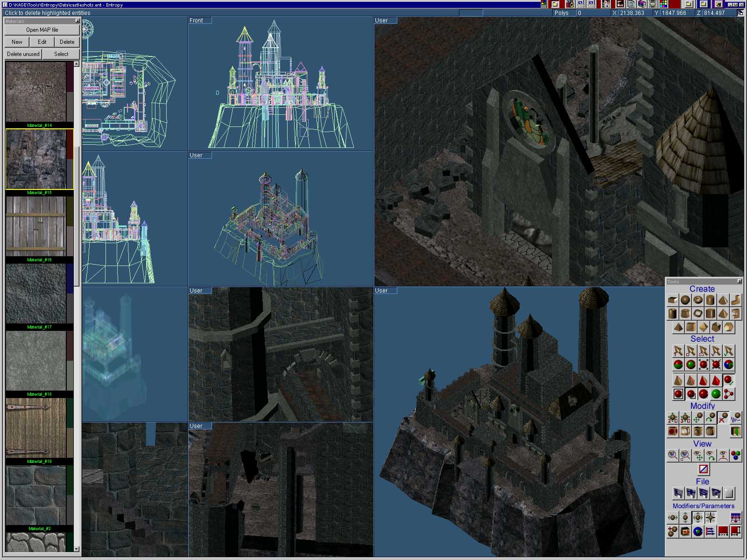The height and width of the screenshot is (560, 747).
Task: Click the blue swatch beside Material_#17
Action: tap(70, 279)
